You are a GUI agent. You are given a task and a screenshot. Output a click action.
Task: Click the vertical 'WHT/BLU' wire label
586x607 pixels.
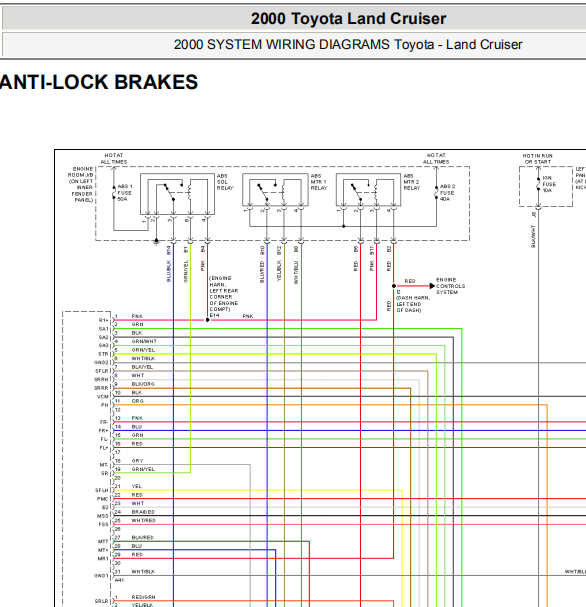(296, 272)
